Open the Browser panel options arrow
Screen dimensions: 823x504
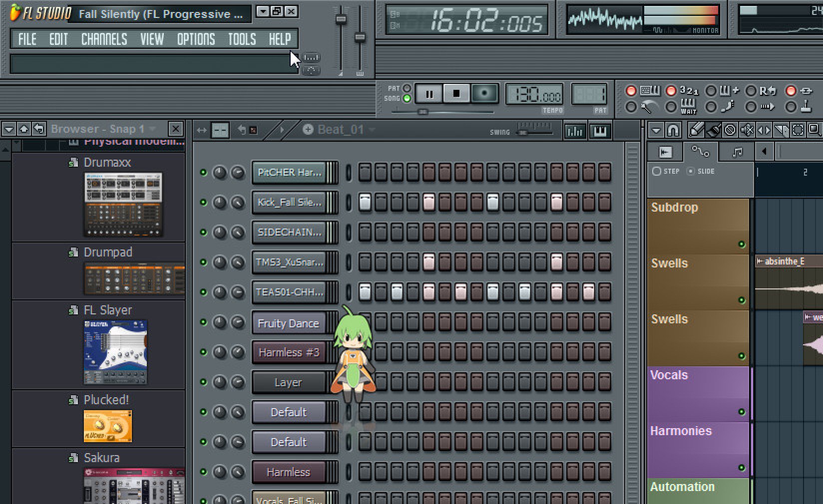pyautogui.click(x=8, y=129)
